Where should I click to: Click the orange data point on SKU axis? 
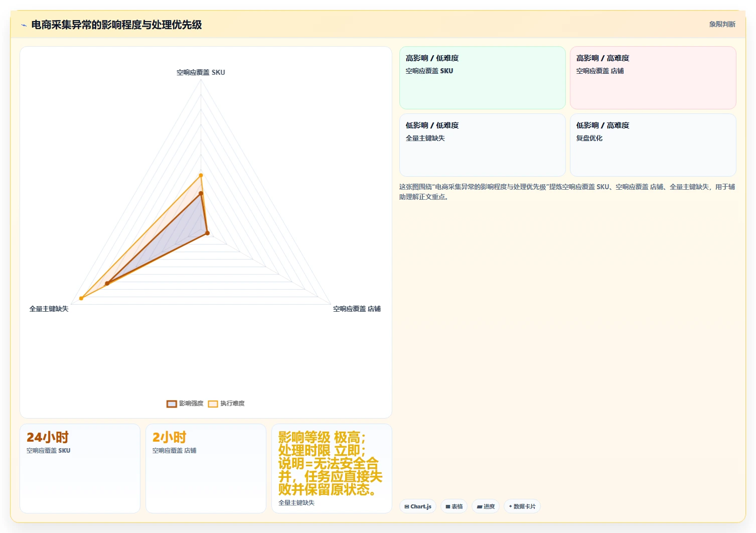coord(201,175)
